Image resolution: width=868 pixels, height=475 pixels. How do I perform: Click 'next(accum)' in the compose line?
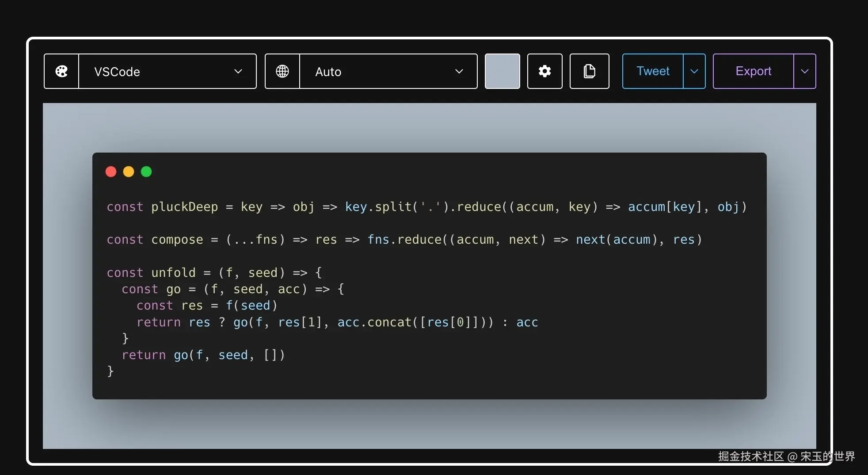point(617,240)
